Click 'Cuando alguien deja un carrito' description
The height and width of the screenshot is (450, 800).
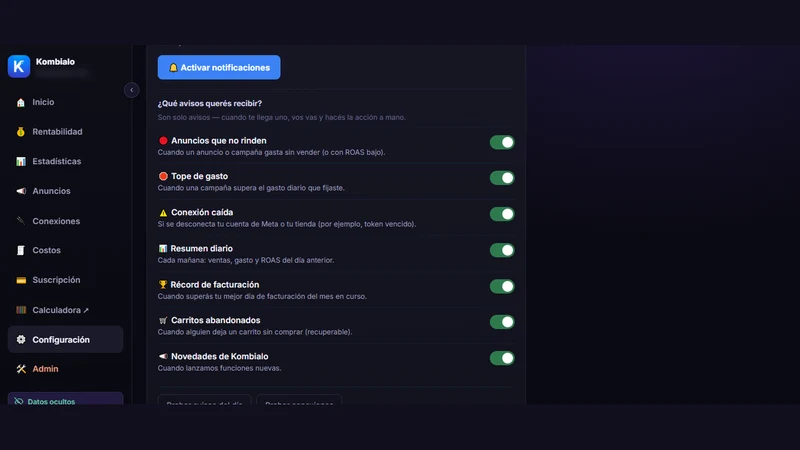click(255, 332)
